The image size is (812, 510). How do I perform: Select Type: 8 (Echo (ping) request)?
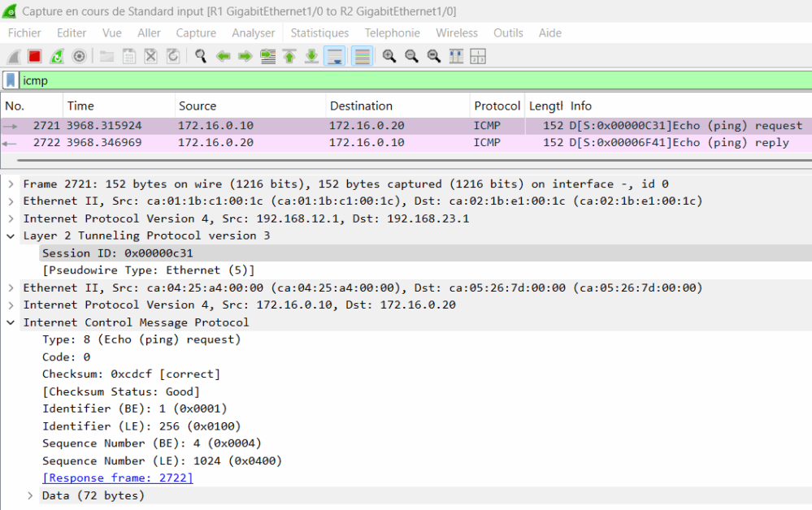tap(141, 339)
